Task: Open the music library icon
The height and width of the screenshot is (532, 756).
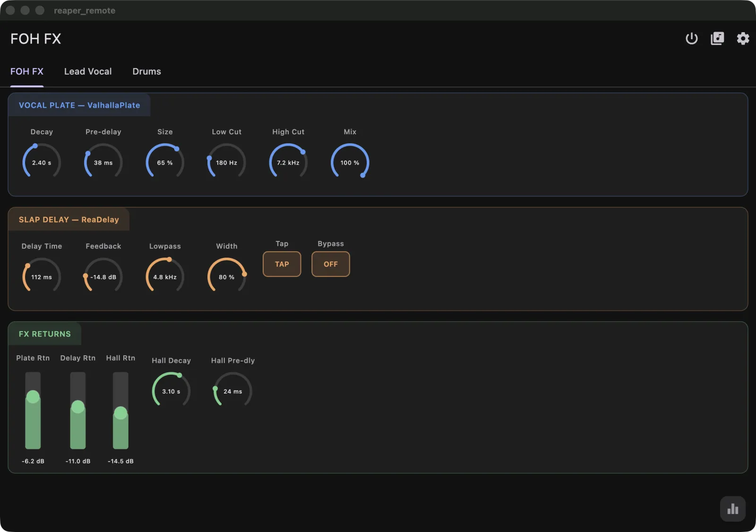Action: [x=717, y=38]
